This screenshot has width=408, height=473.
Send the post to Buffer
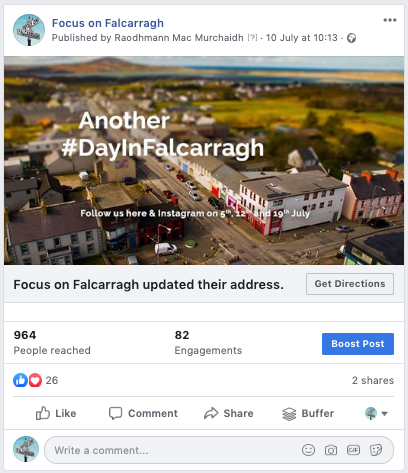(308, 413)
